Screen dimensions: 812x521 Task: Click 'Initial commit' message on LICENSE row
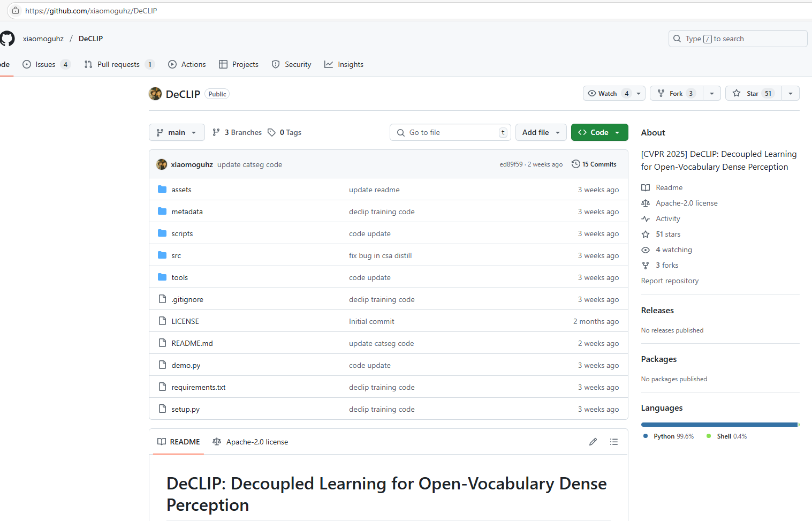coord(371,321)
